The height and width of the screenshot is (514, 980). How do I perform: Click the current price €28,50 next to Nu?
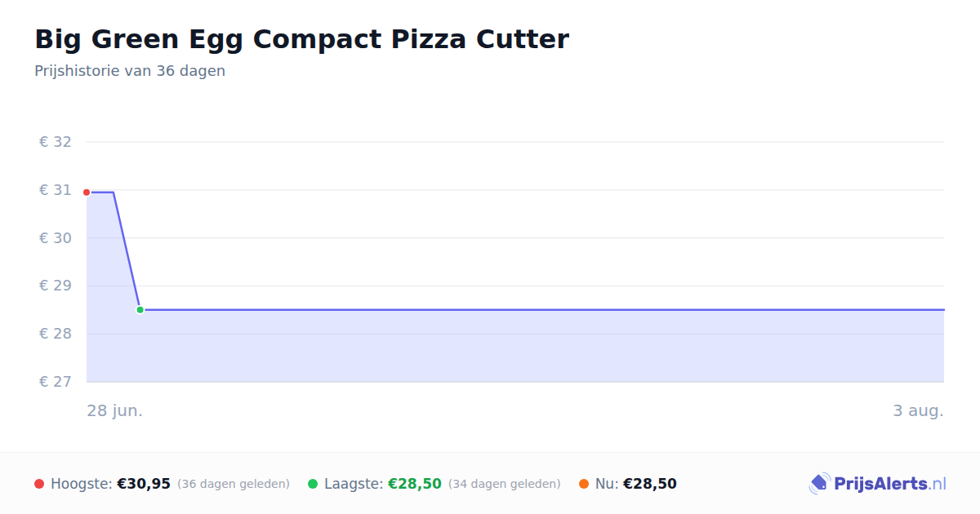pos(650,484)
